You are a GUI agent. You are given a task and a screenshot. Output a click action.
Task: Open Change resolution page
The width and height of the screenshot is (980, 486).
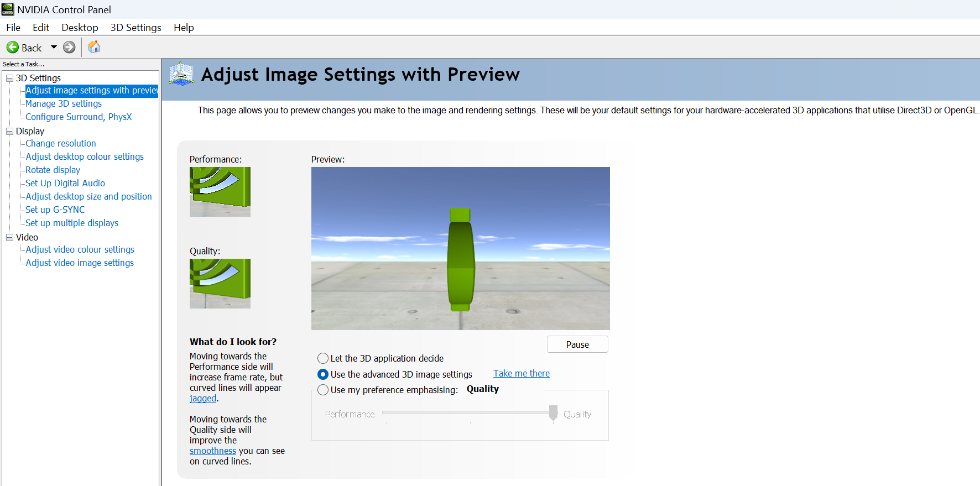(x=61, y=143)
